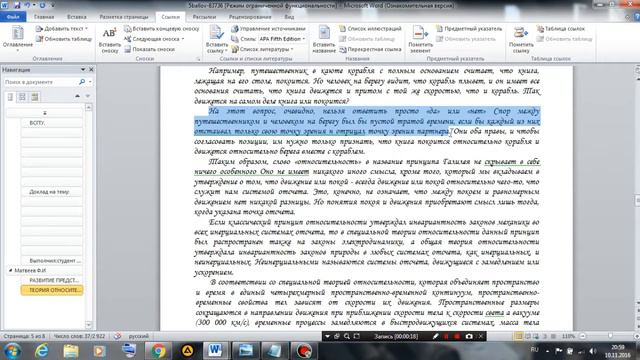Go to previous heading arrow in navigation pane

click(78, 96)
